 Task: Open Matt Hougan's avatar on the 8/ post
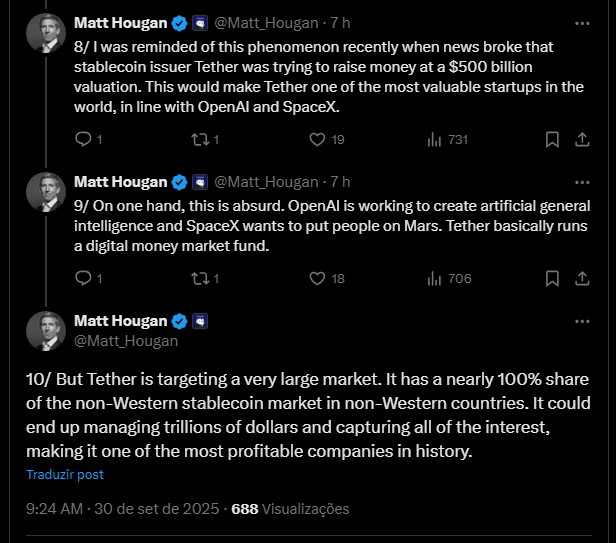[46, 33]
